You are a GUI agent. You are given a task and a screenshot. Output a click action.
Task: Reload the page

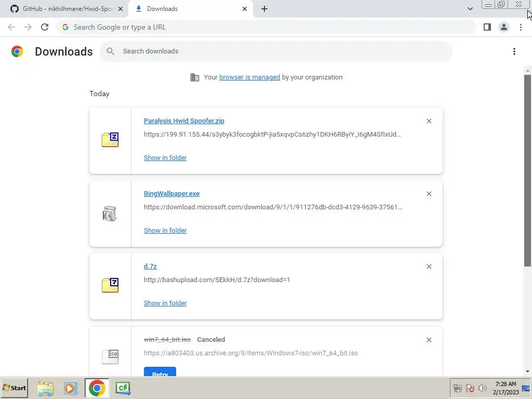click(45, 27)
